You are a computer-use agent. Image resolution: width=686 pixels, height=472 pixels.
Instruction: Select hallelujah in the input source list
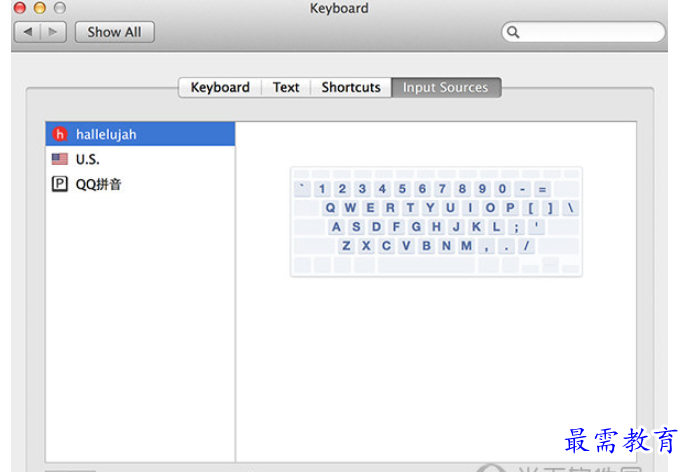coord(140,134)
